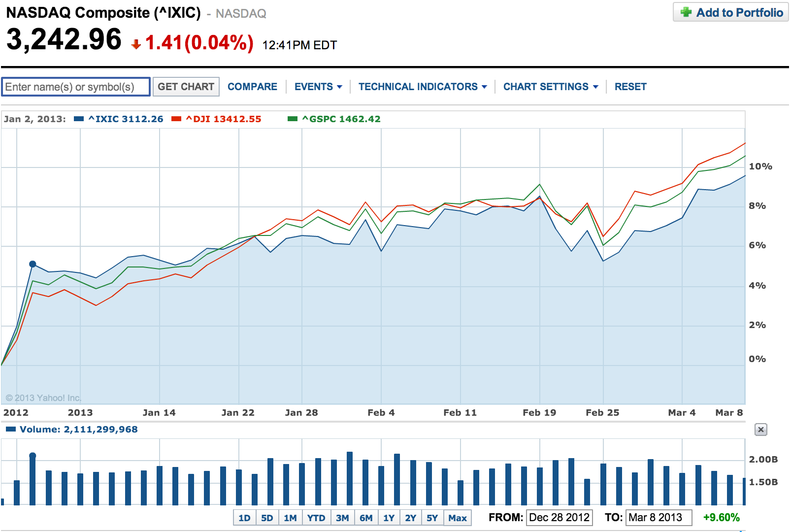Click the 10% y-axis label
The height and width of the screenshot is (532, 791).
760,166
